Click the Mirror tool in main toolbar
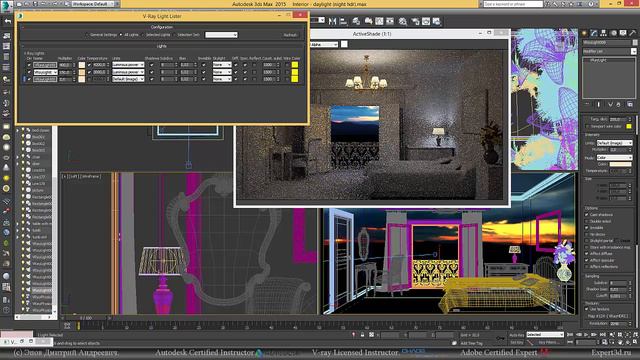The width and height of the screenshot is (640, 360). tap(332, 21)
